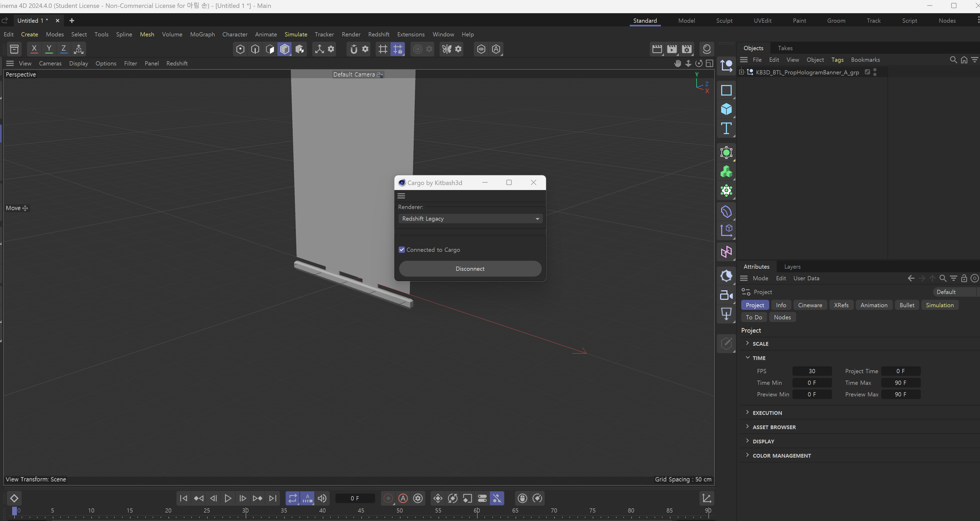The height and width of the screenshot is (521, 980).
Task: Toggle sound during playback
Action: coord(322,498)
